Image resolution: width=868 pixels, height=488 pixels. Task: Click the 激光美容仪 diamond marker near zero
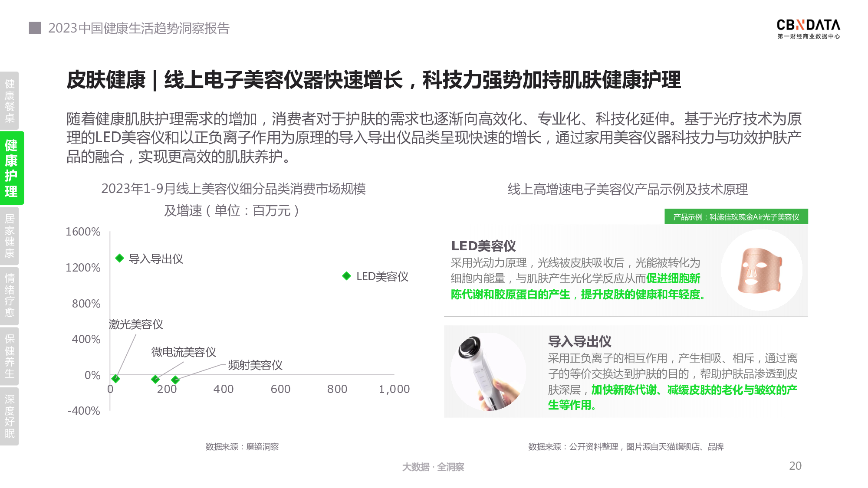tap(115, 379)
